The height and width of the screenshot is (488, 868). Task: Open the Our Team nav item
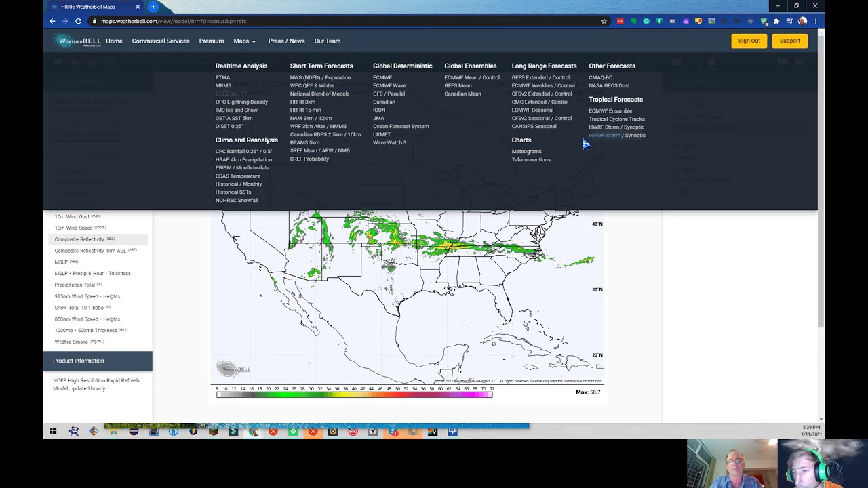[x=328, y=41]
